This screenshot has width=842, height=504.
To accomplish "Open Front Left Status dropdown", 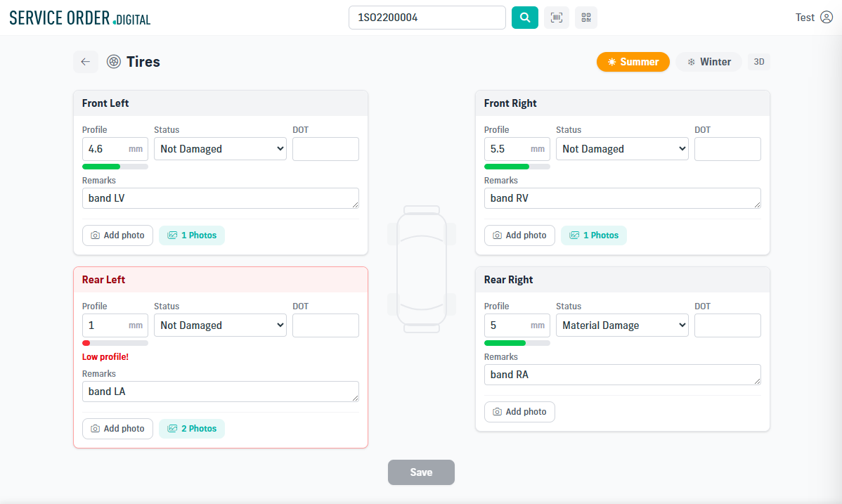I will (220, 149).
